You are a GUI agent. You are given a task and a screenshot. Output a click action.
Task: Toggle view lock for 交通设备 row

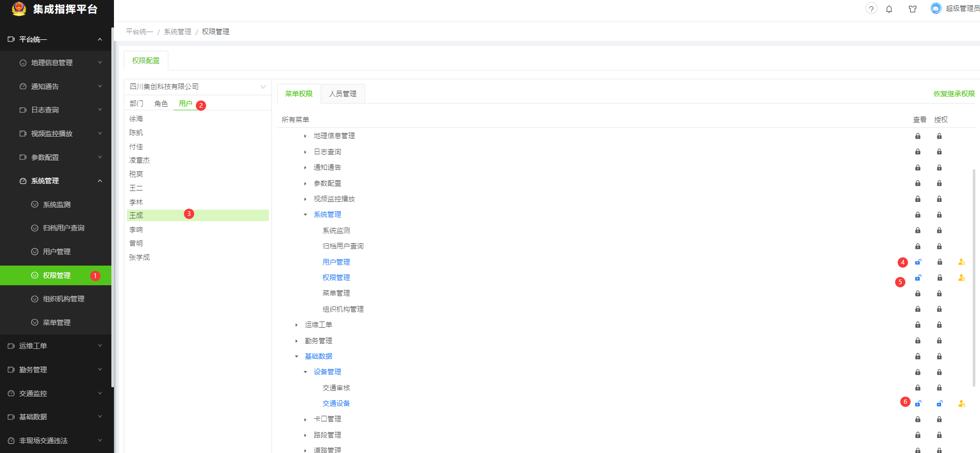[918, 404]
